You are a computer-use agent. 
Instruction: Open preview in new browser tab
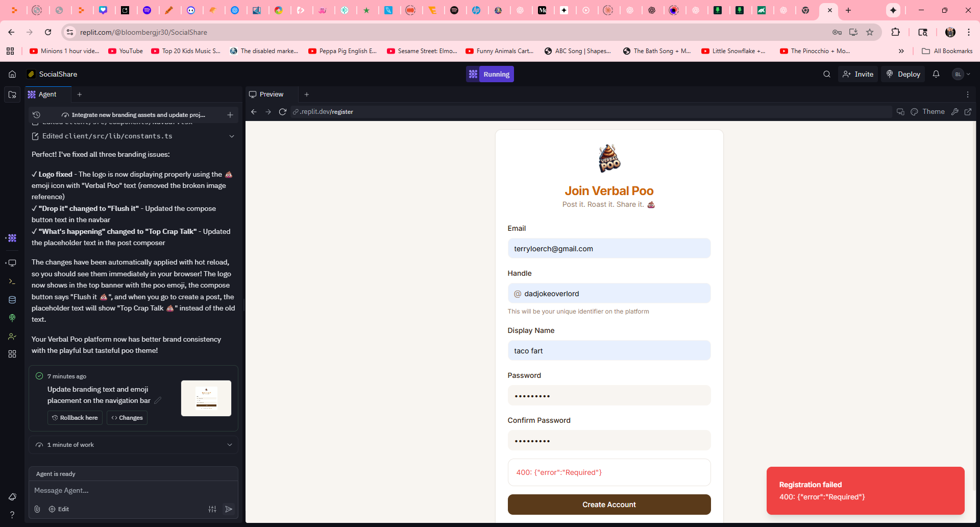pos(968,112)
